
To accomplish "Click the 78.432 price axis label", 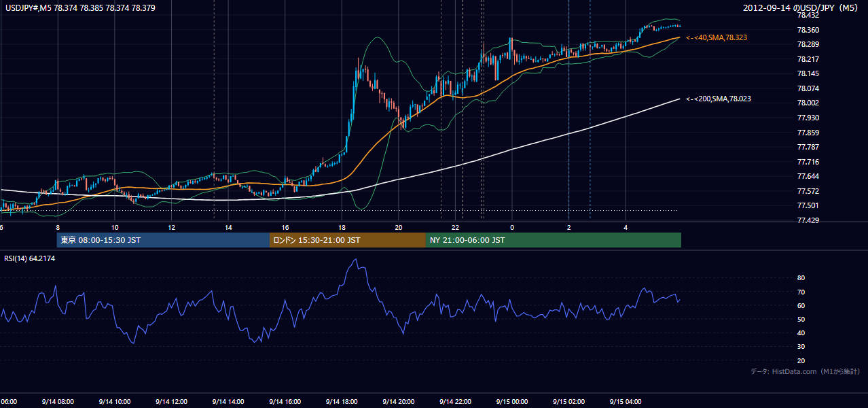I will pos(808,15).
